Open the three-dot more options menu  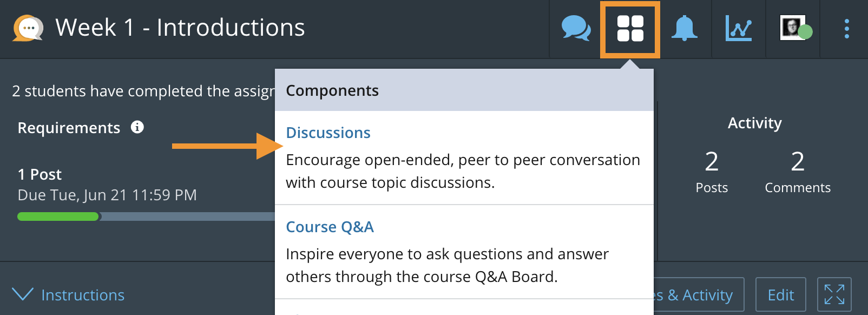click(x=847, y=29)
